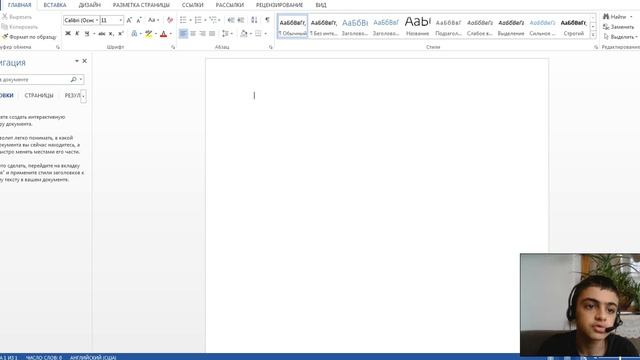The height and width of the screenshot is (360, 640).
Task: Open the font color dropdown arrow
Action: coord(171,33)
